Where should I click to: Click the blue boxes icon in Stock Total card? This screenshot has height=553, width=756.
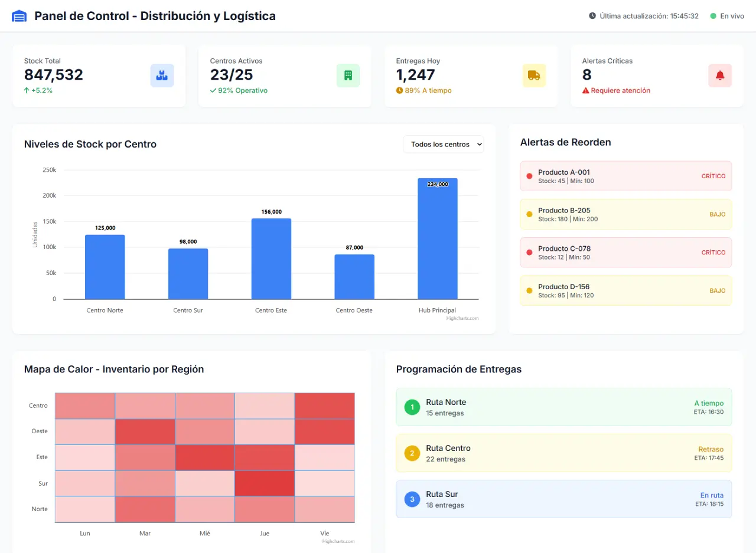(162, 76)
